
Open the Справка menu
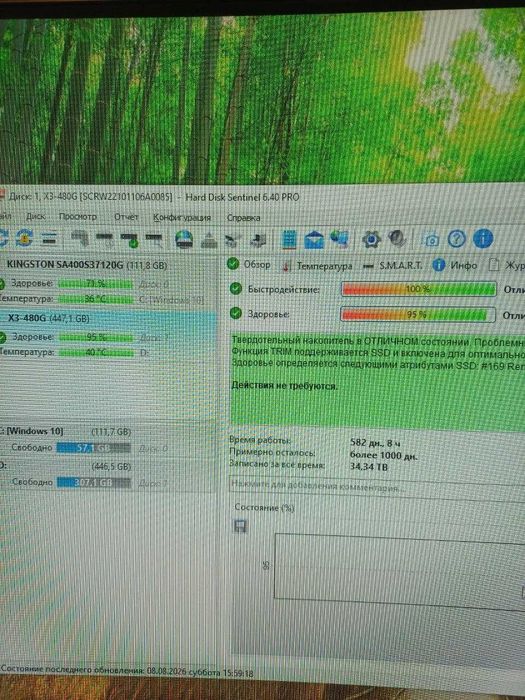tap(243, 218)
